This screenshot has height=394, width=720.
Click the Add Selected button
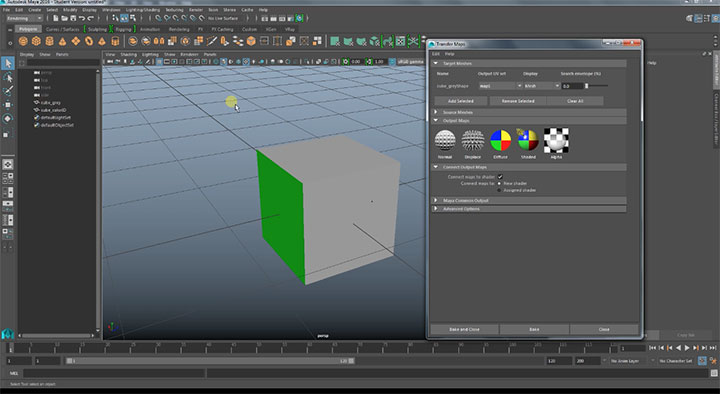click(x=461, y=101)
